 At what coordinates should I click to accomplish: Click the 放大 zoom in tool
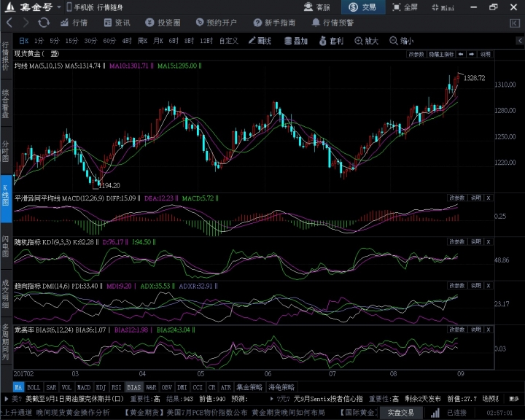coord(367,41)
